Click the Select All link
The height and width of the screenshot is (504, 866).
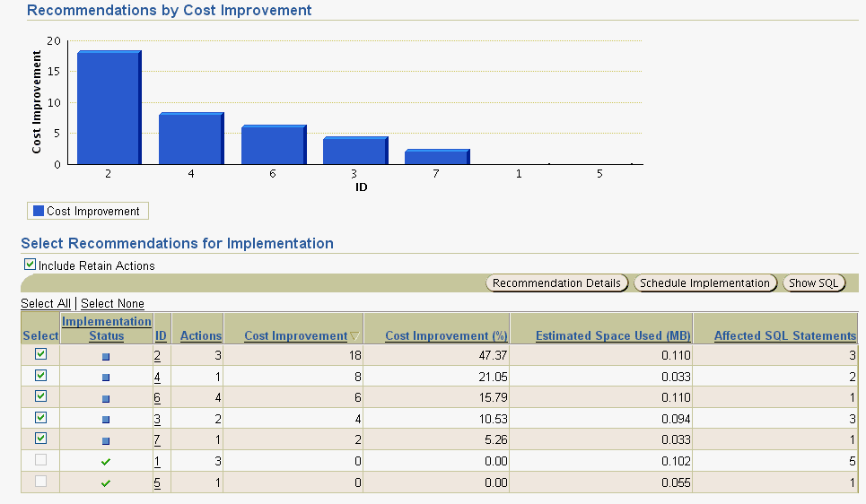[46, 304]
